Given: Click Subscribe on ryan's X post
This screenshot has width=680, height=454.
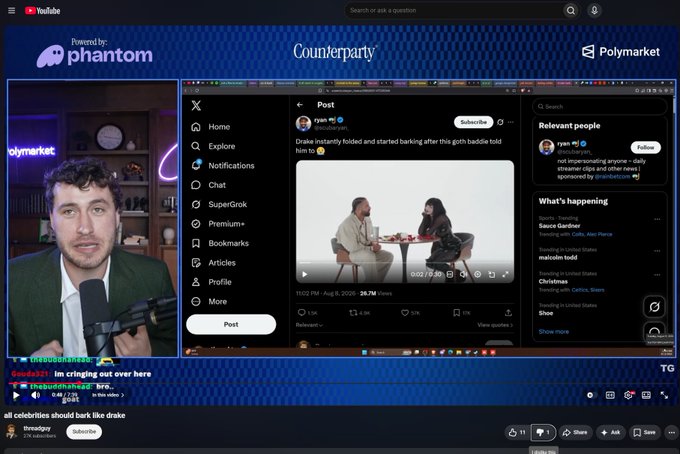Looking at the screenshot, I should pos(473,122).
